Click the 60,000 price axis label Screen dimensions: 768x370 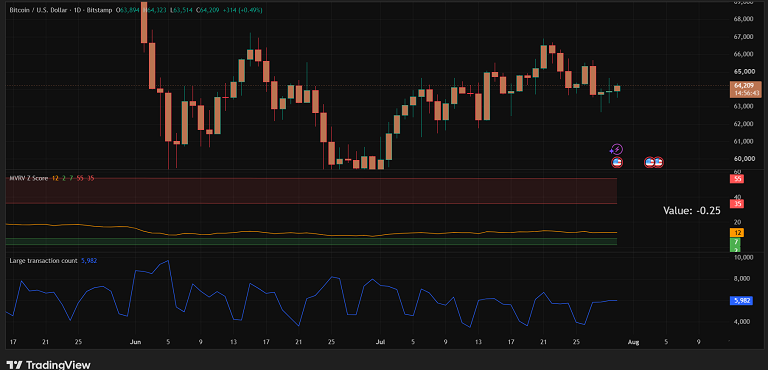click(743, 159)
